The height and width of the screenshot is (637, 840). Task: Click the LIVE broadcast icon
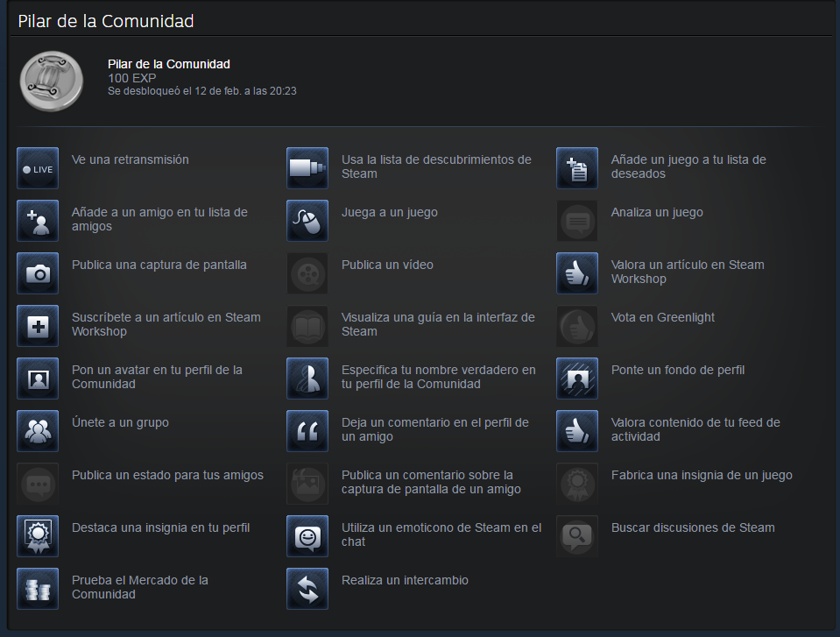(38, 168)
